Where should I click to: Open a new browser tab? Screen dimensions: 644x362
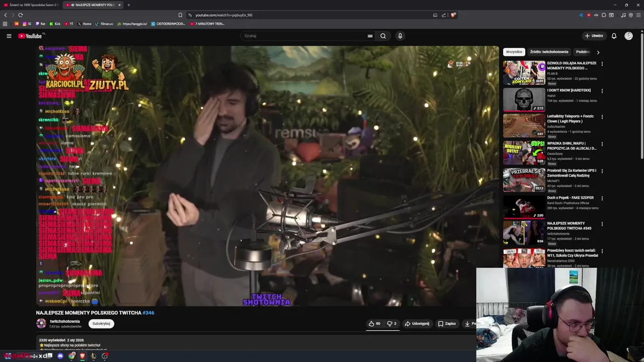coord(128,5)
